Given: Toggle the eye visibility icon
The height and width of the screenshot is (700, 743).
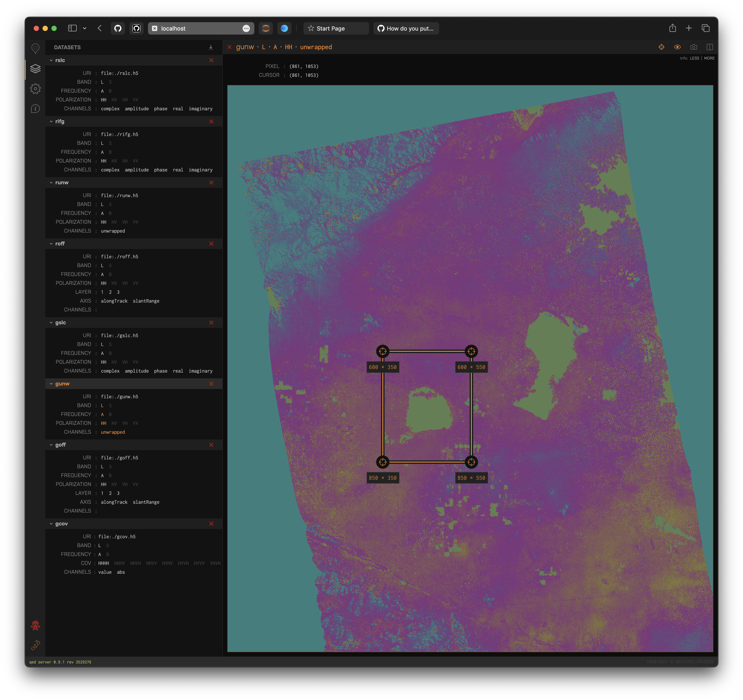Looking at the screenshot, I should click(x=677, y=47).
